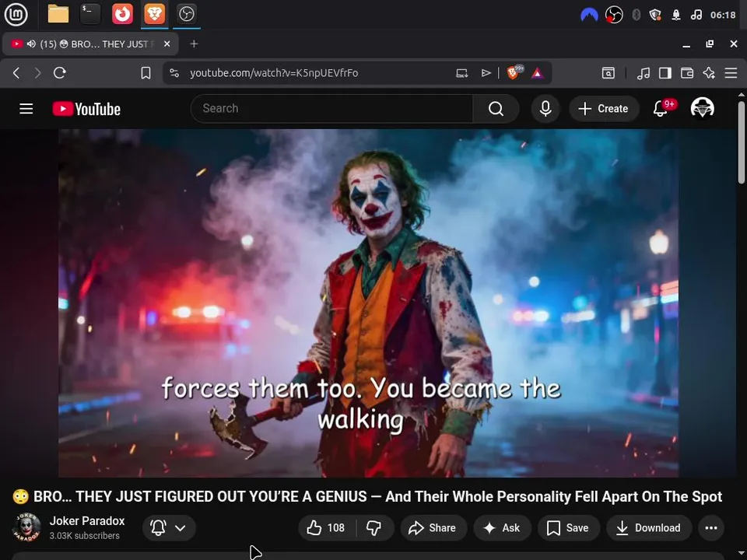The height and width of the screenshot is (560, 747).
Task: Go to YouTube home via logo
Action: point(86,109)
